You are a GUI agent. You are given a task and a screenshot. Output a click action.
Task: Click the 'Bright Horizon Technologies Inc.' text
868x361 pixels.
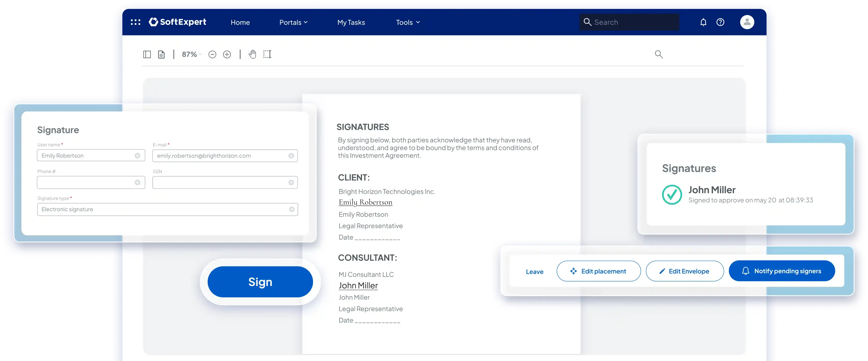387,192
